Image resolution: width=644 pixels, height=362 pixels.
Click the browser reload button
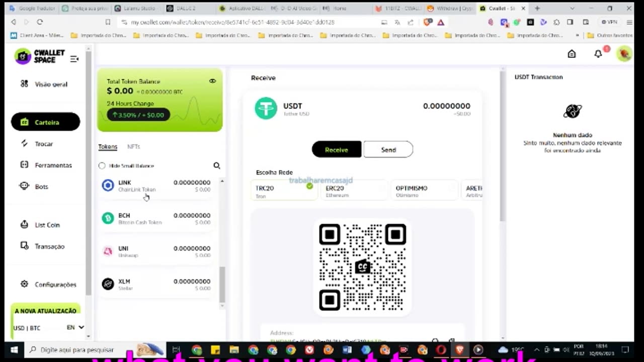tap(40, 22)
